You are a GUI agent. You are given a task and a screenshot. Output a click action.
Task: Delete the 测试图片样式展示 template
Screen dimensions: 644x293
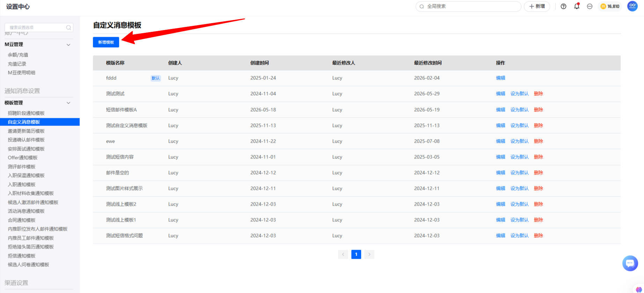click(539, 188)
